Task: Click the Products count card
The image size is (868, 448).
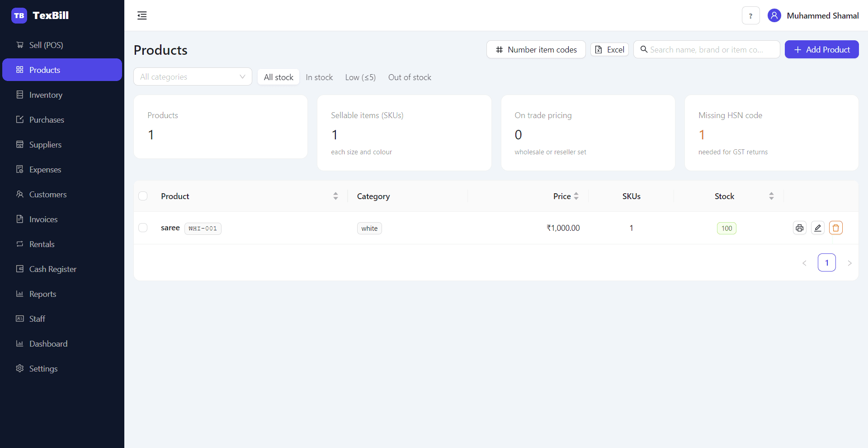Action: click(x=221, y=127)
